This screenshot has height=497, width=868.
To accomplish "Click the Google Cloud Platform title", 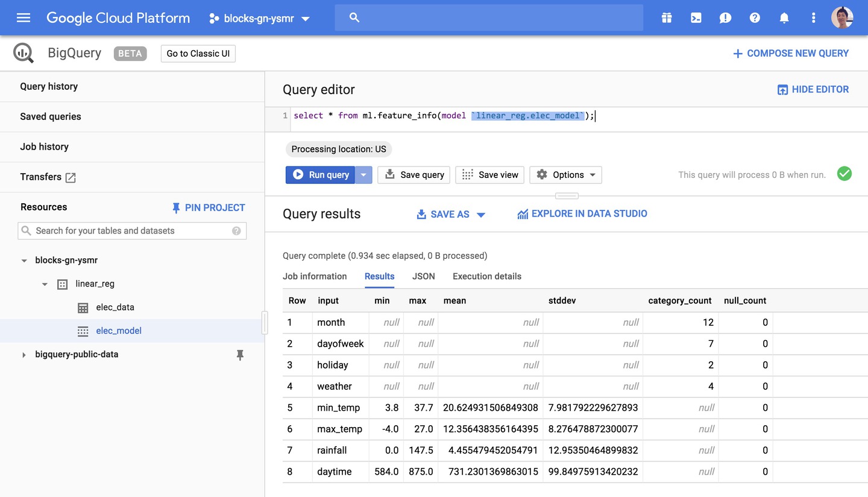I will click(118, 18).
